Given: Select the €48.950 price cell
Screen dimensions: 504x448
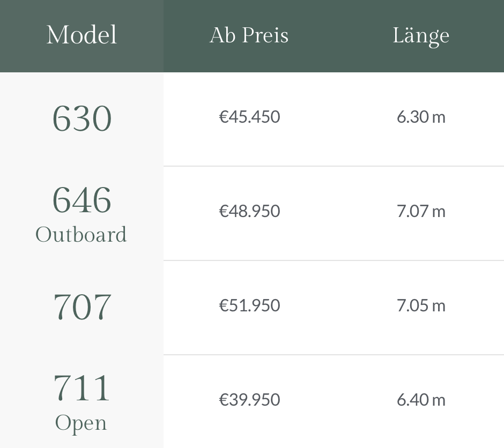Looking at the screenshot, I should click(x=249, y=211).
